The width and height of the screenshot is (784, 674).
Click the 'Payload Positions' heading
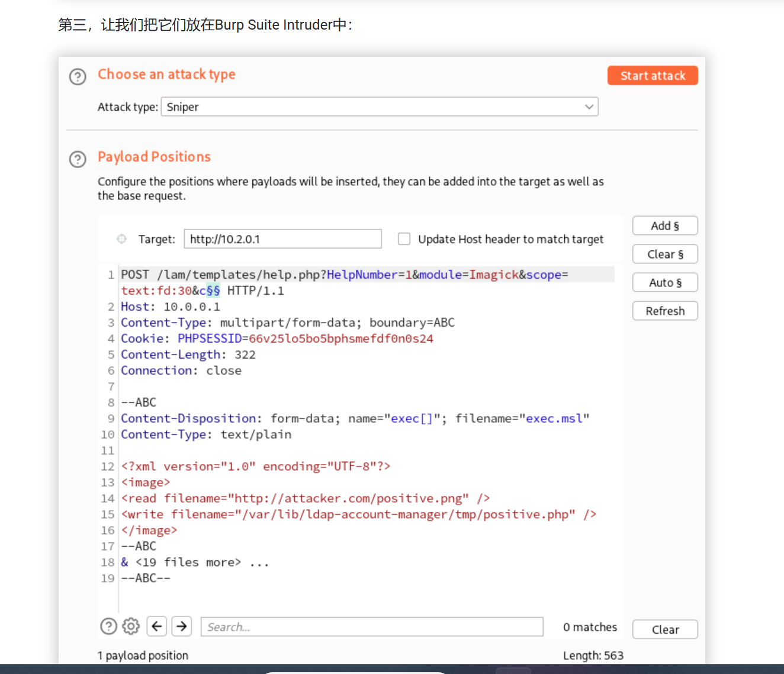click(154, 157)
